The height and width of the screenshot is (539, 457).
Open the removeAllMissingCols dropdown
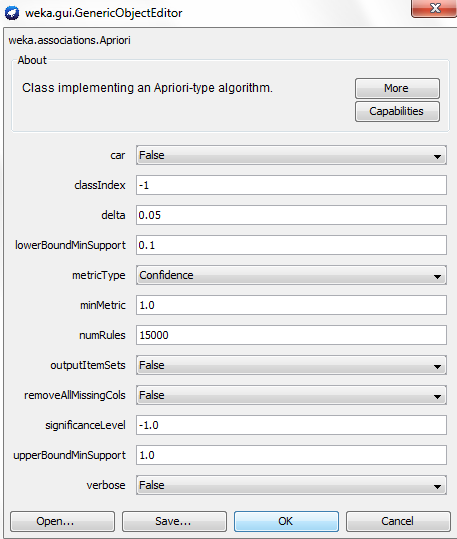(291, 395)
